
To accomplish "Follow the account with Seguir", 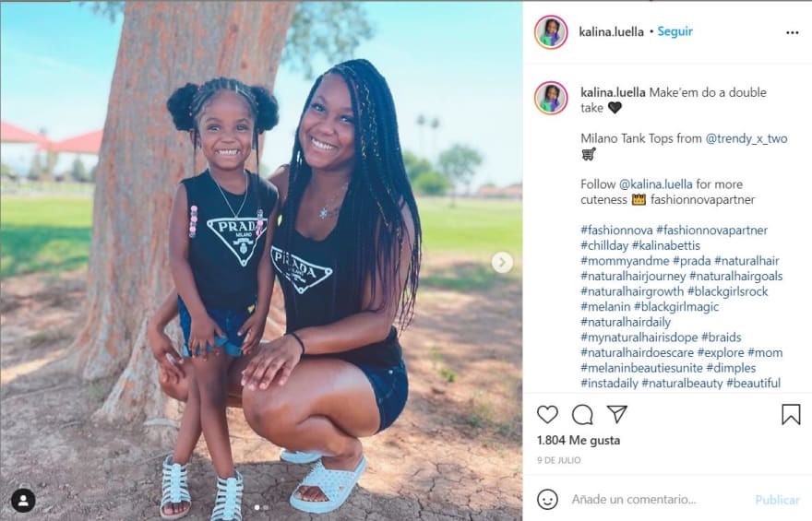I will (x=675, y=31).
